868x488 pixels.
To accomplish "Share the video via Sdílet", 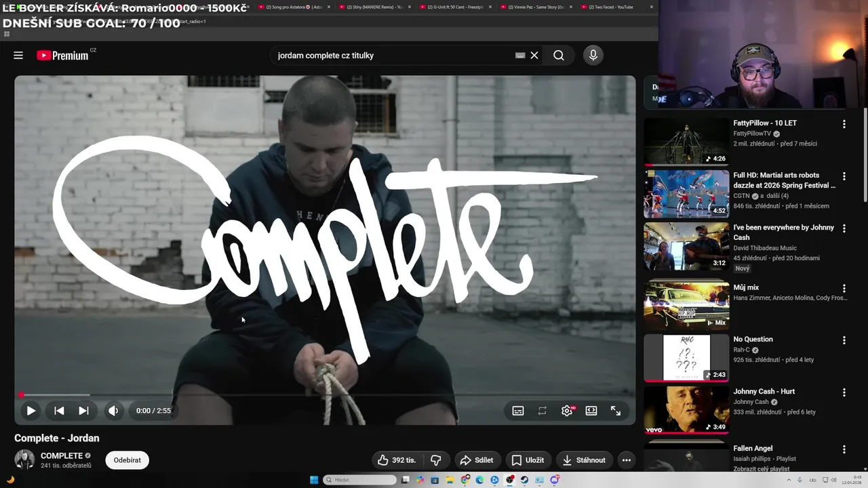I will pyautogui.click(x=477, y=460).
